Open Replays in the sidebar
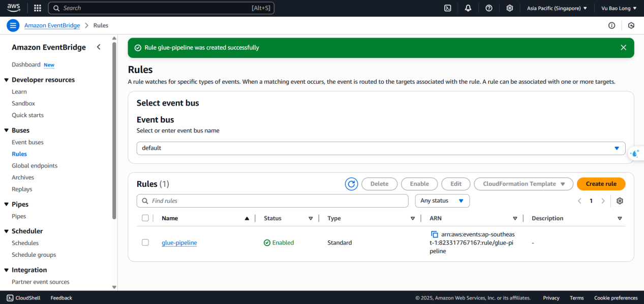Image resolution: width=644 pixels, height=304 pixels. coord(22,189)
